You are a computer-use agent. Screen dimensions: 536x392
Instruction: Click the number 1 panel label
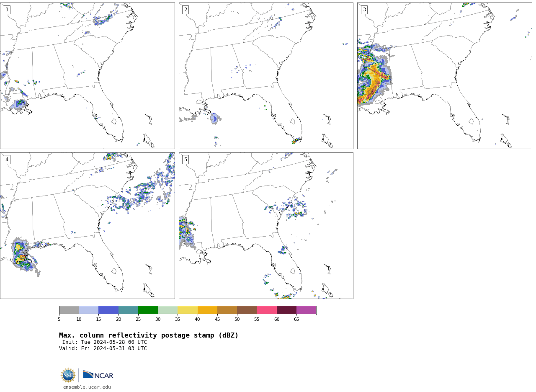pyautogui.click(x=7, y=10)
